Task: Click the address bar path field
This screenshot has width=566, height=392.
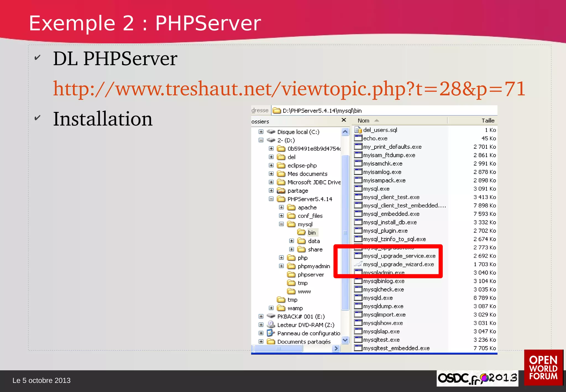Action: [x=384, y=111]
